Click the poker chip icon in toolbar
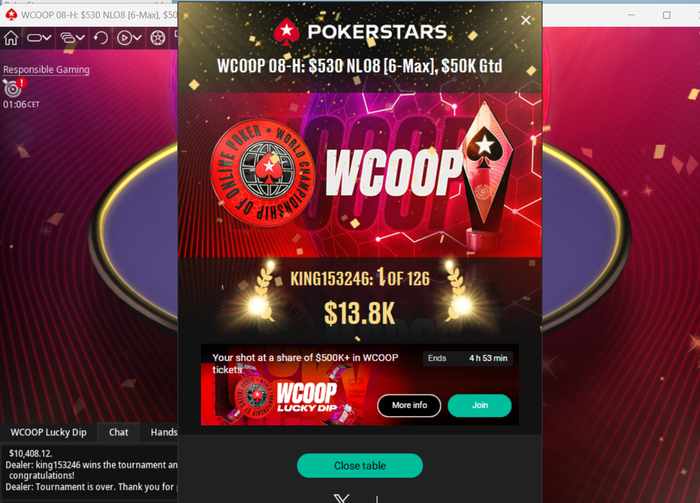 tap(158, 38)
